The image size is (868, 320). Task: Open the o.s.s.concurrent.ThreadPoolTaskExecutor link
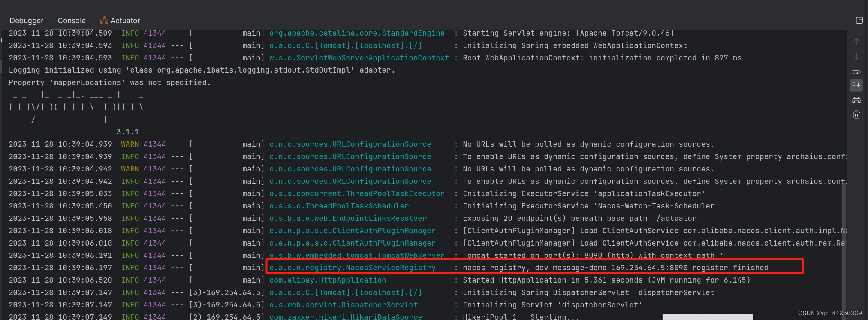tap(357, 193)
